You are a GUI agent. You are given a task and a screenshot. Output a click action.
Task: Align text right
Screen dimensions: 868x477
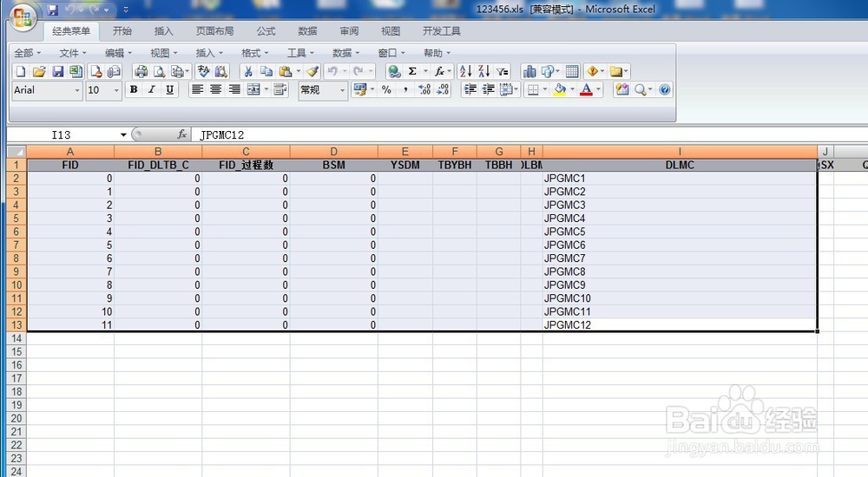[x=234, y=89]
